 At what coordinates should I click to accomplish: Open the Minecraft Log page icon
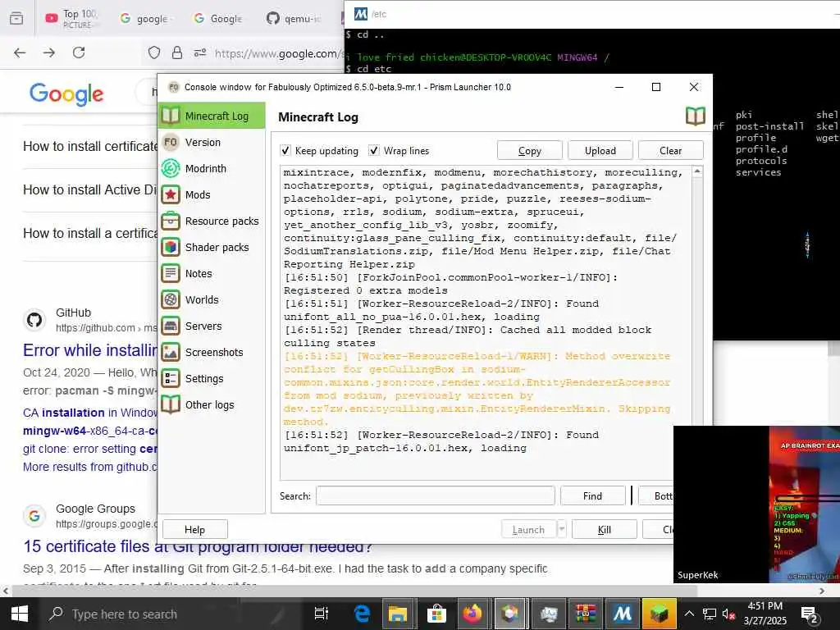coord(171,116)
